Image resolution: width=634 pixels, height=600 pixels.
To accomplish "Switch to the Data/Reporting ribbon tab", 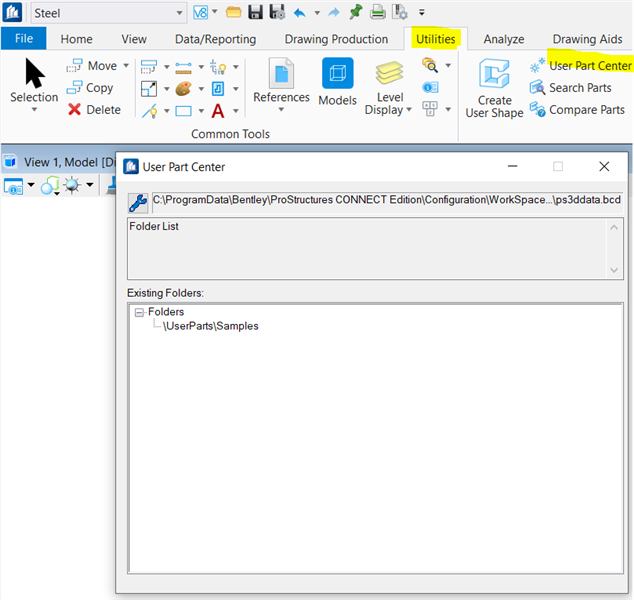I will [216, 39].
